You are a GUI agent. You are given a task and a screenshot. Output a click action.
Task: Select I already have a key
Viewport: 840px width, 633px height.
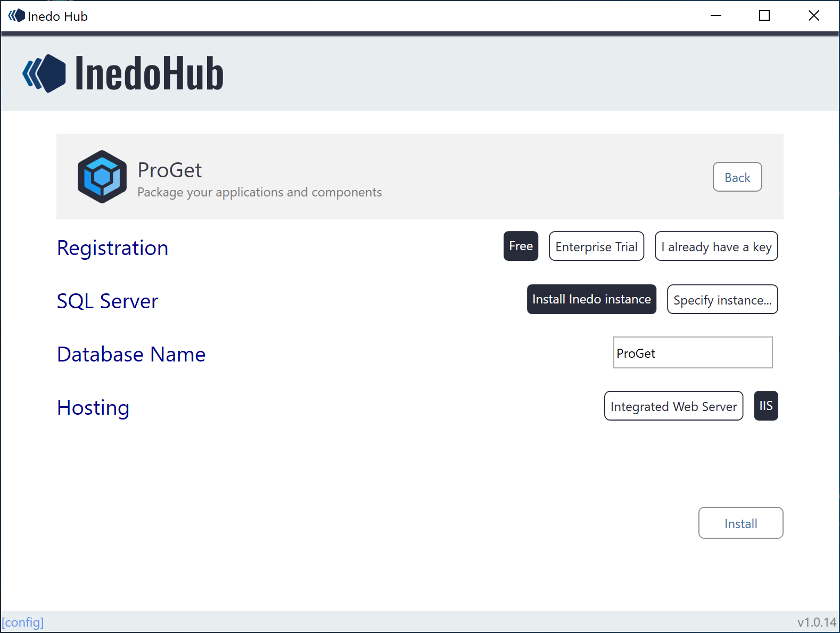point(716,246)
